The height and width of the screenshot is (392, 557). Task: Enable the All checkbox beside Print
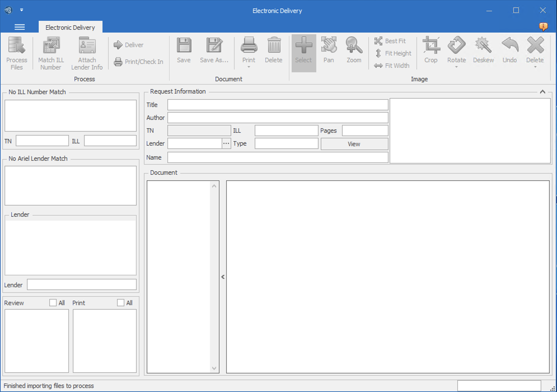pyautogui.click(x=120, y=302)
